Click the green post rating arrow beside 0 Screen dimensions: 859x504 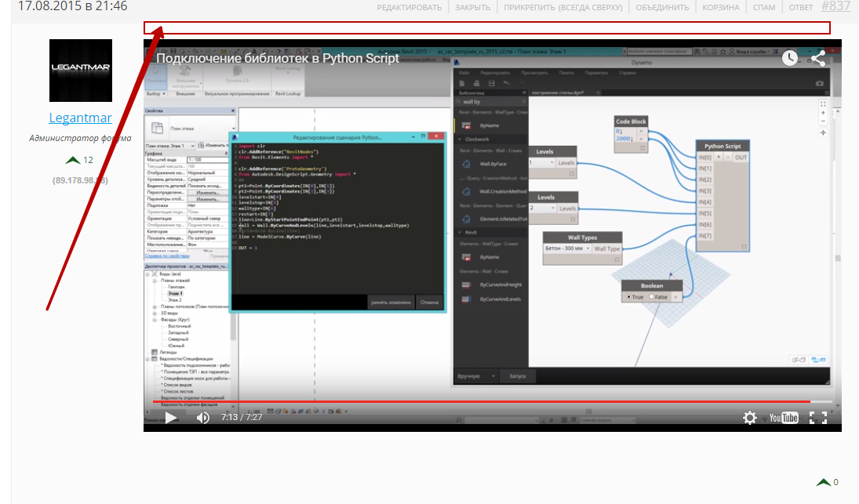point(823,482)
